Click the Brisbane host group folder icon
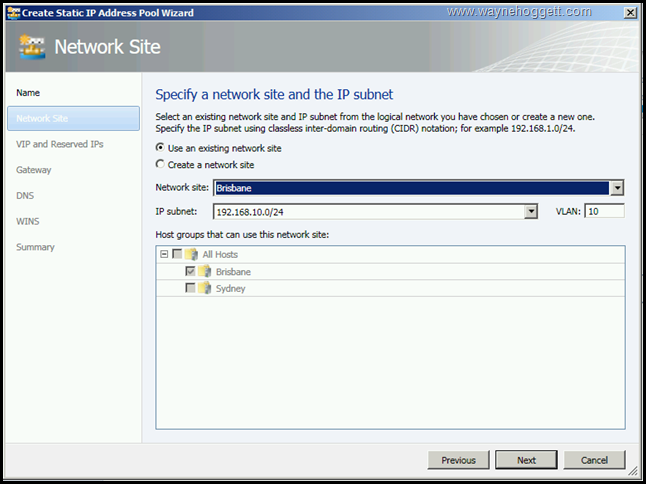Image resolution: width=646 pixels, height=484 pixels. [205, 272]
